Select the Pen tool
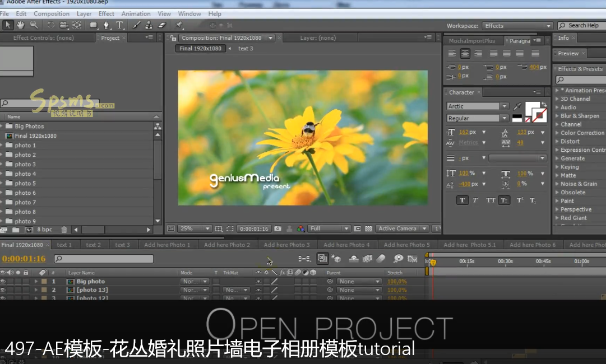 coord(107,25)
